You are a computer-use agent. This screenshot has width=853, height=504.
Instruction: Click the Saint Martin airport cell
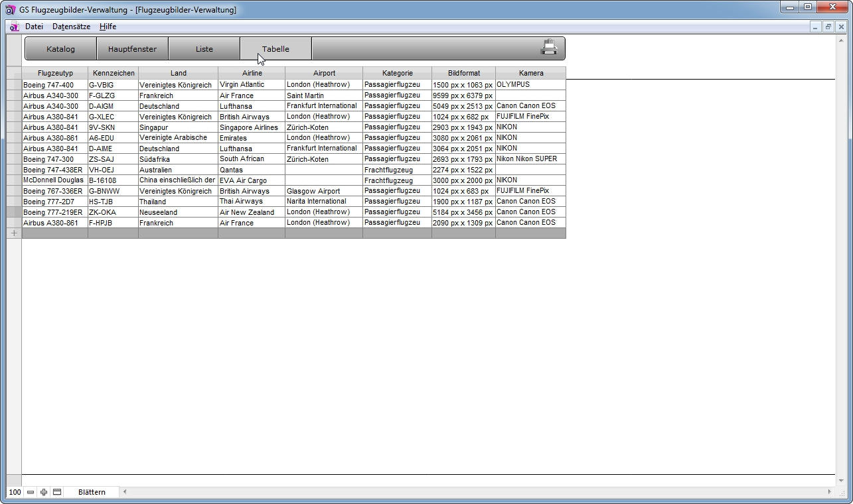(x=324, y=95)
